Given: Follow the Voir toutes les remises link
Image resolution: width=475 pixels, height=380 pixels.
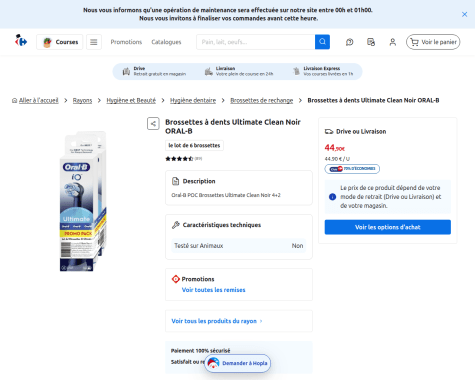Looking at the screenshot, I should (x=213, y=290).
